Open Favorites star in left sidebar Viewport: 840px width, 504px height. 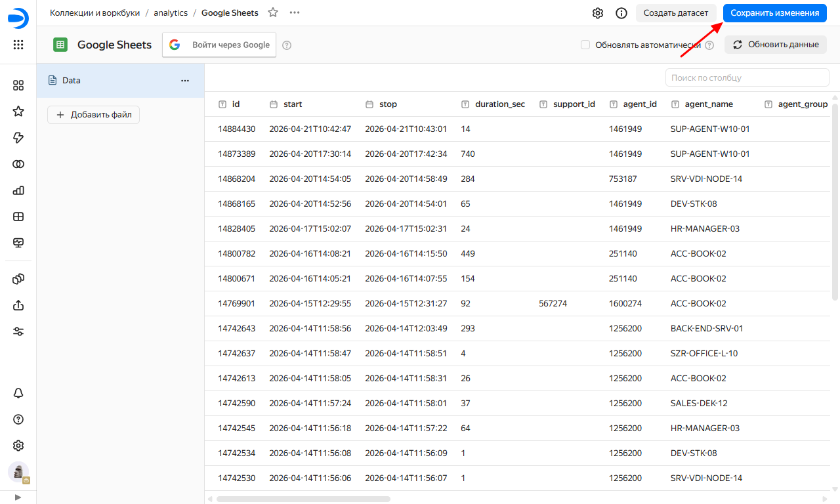(18, 112)
